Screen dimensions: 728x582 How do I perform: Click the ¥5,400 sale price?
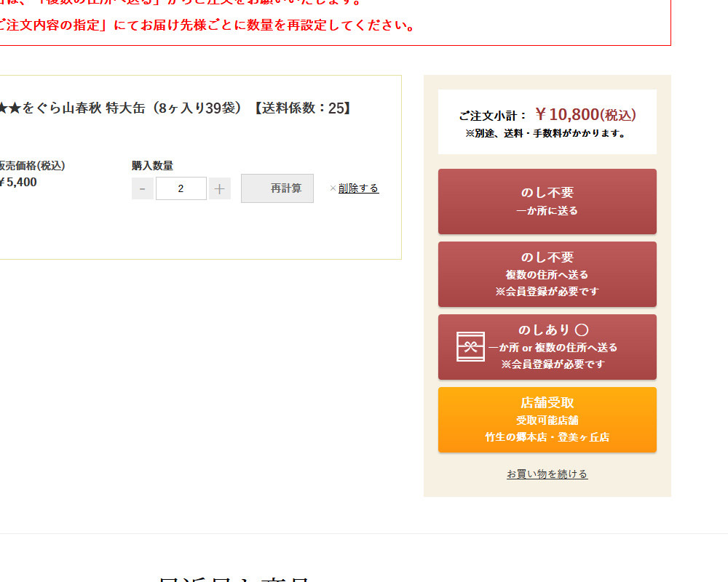click(18, 183)
